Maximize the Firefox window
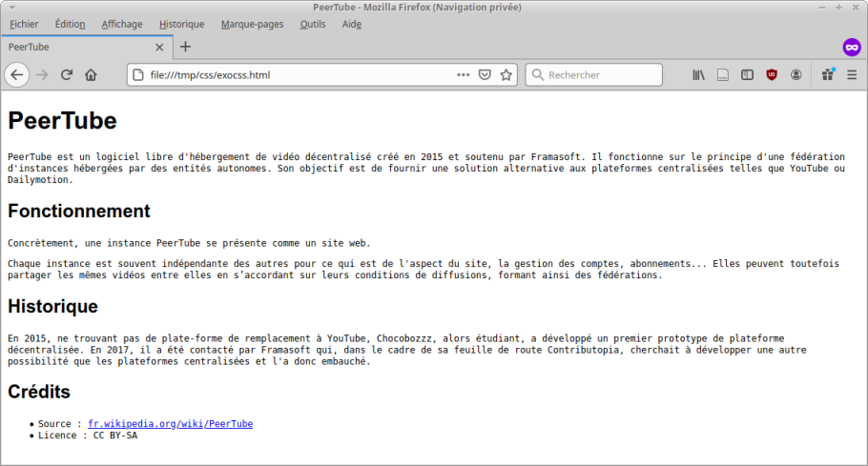Viewport: 868px width, 466px height. [x=838, y=8]
